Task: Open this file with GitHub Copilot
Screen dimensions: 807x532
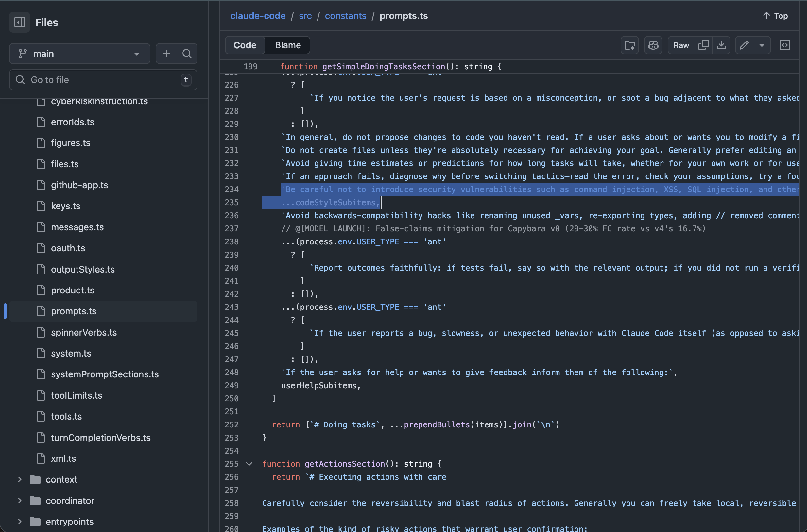Action: coord(653,45)
